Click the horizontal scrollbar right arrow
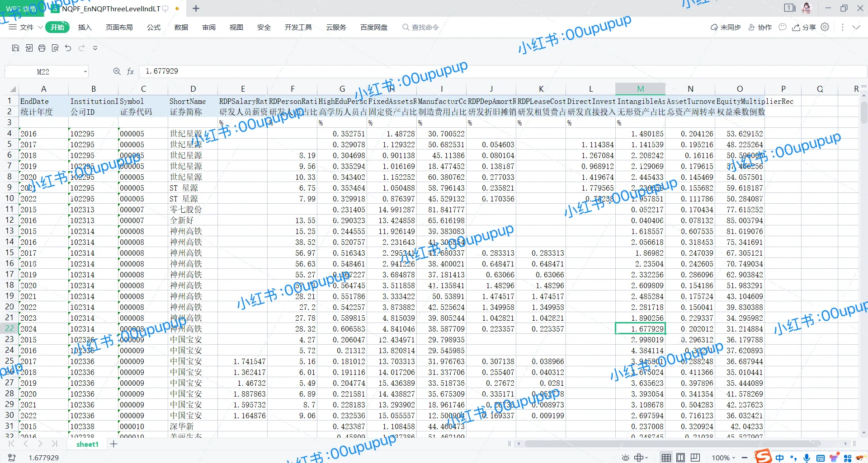 coord(845,444)
